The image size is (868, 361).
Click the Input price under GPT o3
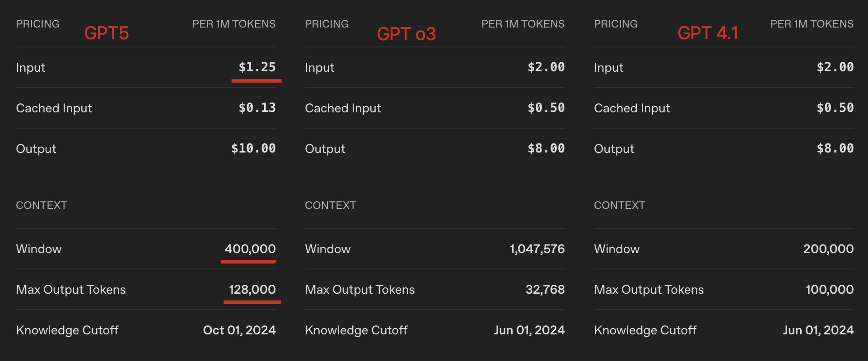point(546,67)
